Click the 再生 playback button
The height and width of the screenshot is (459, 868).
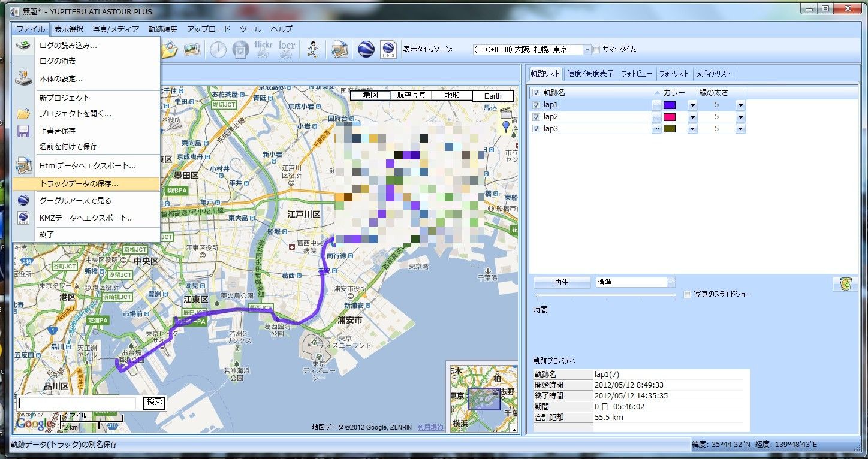pos(562,282)
